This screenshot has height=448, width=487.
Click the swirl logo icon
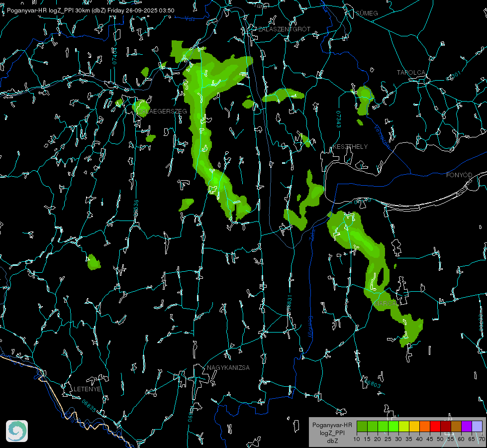click(17, 431)
